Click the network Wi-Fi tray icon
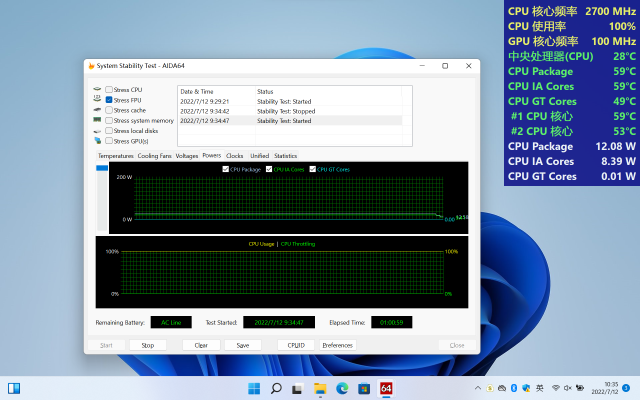The height and width of the screenshot is (400, 640). tap(556, 388)
